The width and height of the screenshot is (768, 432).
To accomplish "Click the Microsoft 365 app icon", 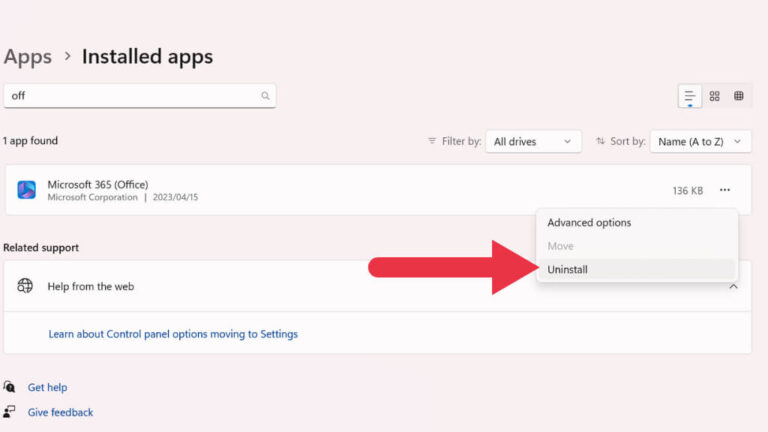I will [x=26, y=190].
